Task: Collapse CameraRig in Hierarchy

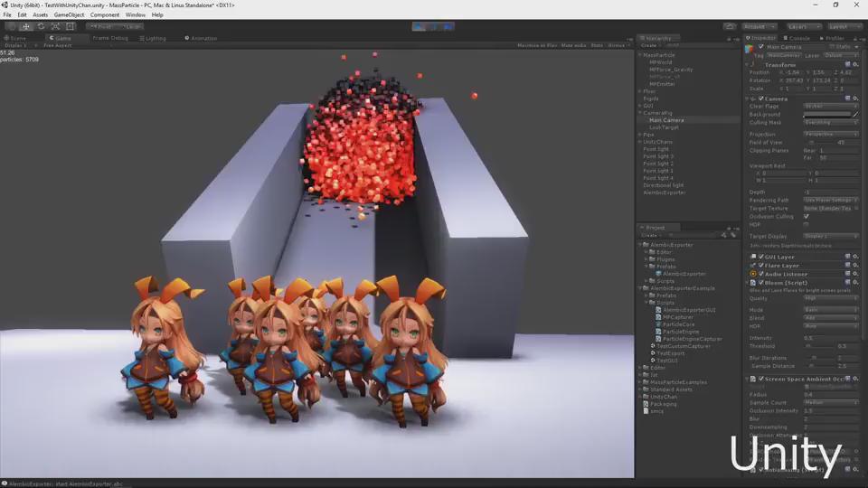Action: point(640,113)
